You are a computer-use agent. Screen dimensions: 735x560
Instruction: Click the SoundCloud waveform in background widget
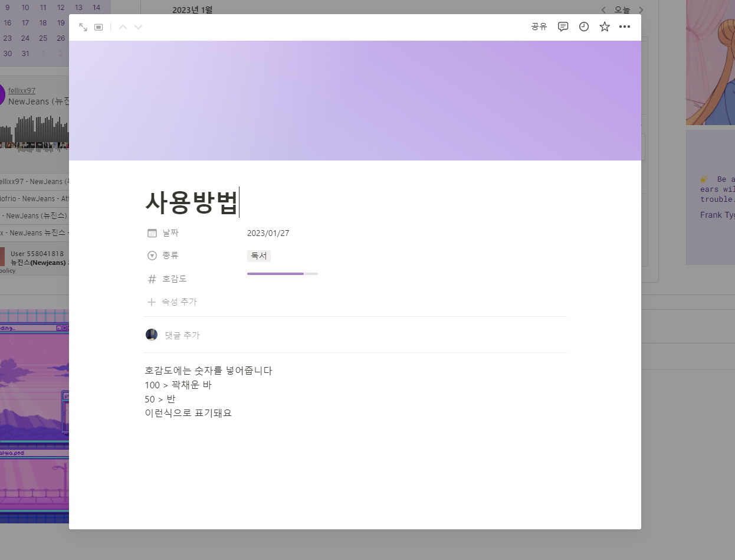click(x=34, y=133)
